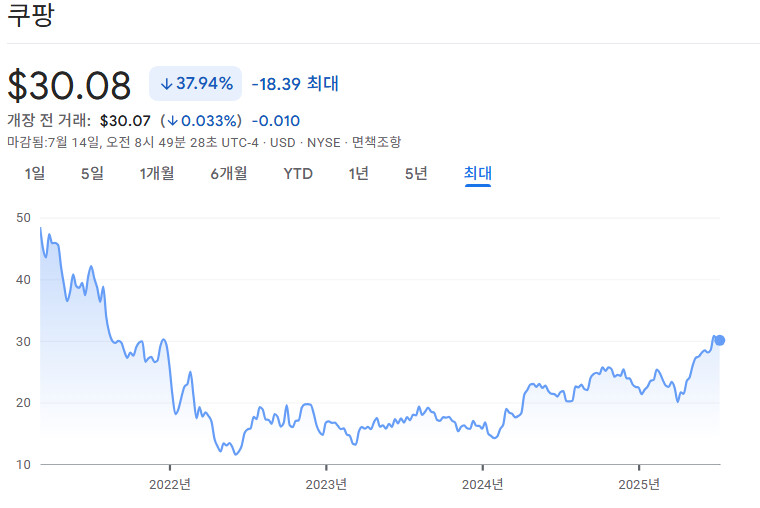
Task: Click the 면책조항 disclaimer link
Action: 377,142
